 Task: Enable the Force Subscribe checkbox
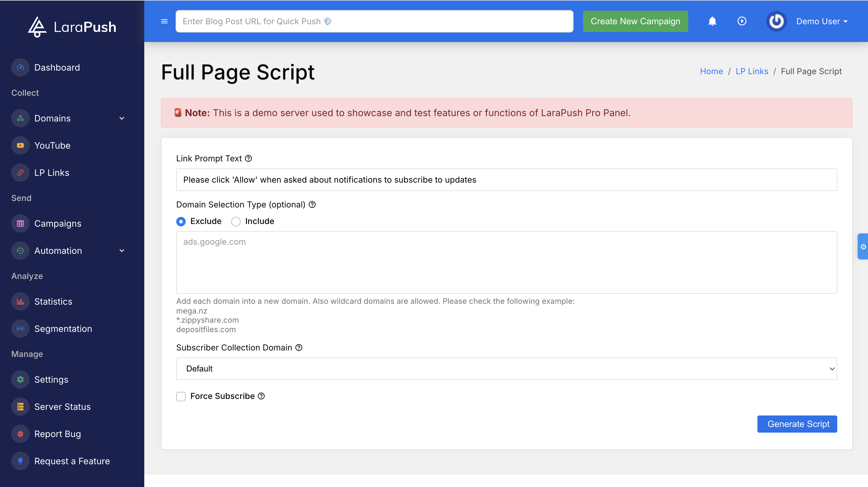click(181, 396)
